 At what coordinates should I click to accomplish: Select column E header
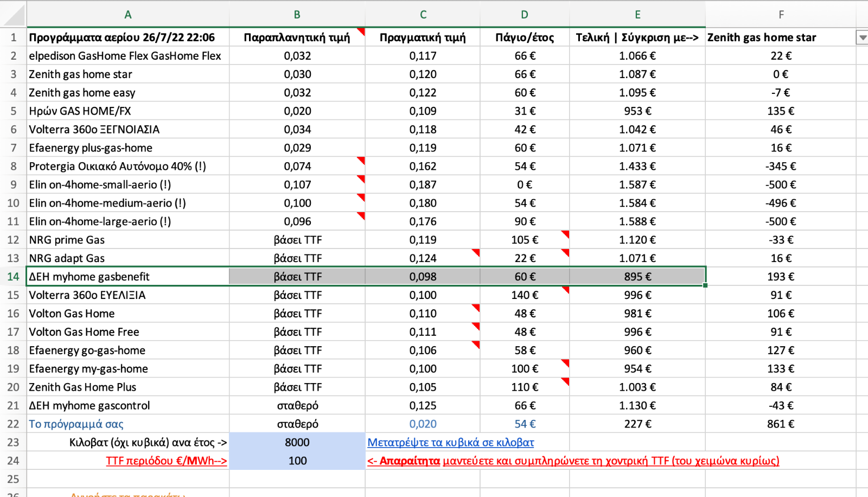pos(637,15)
